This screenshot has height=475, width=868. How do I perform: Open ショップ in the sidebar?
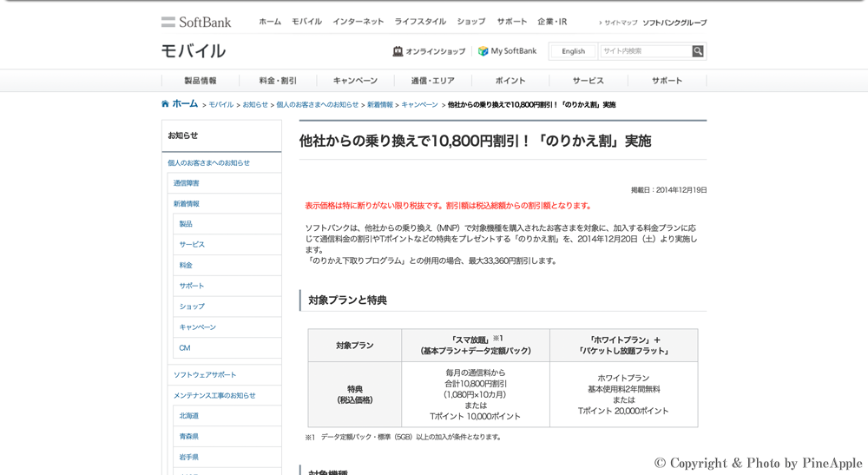pos(192,307)
